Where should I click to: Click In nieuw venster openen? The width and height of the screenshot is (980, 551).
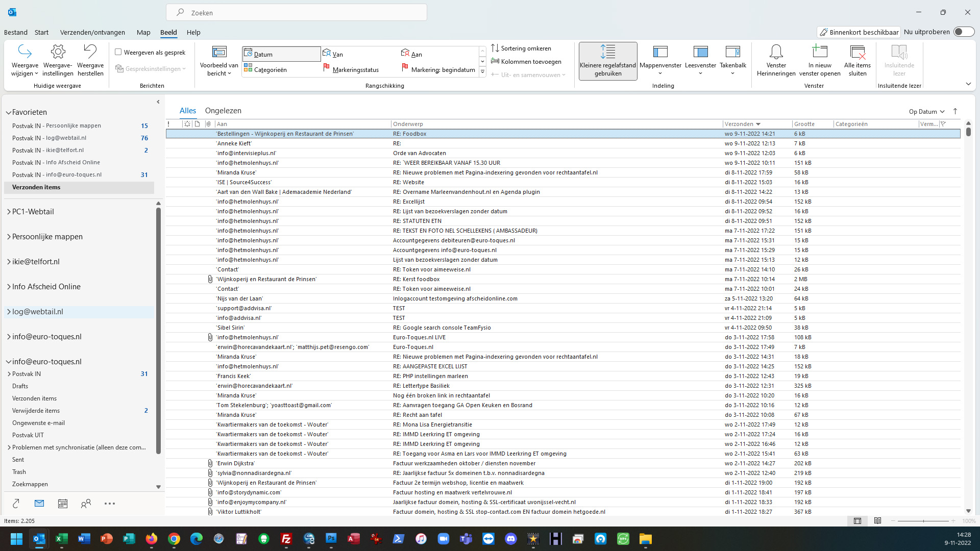(820, 60)
